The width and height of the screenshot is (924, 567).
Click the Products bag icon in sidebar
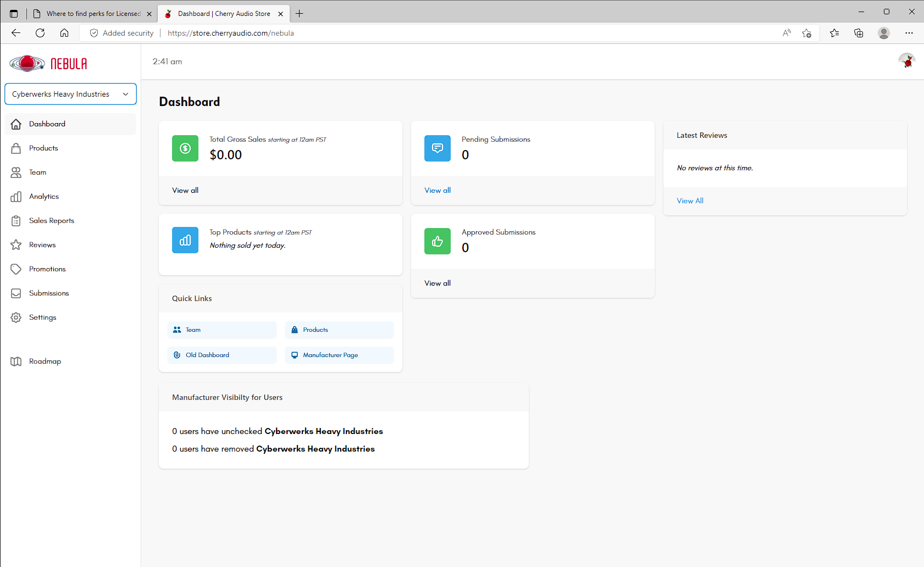click(x=16, y=148)
